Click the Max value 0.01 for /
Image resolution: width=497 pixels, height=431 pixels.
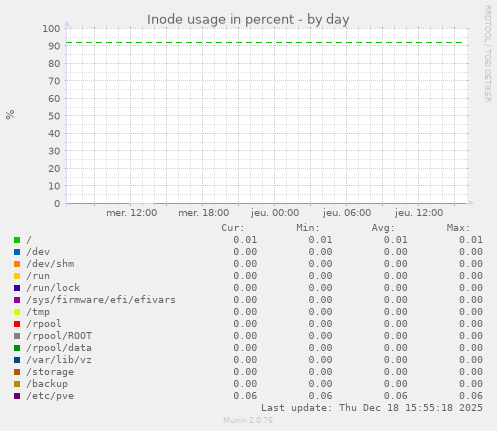click(471, 240)
